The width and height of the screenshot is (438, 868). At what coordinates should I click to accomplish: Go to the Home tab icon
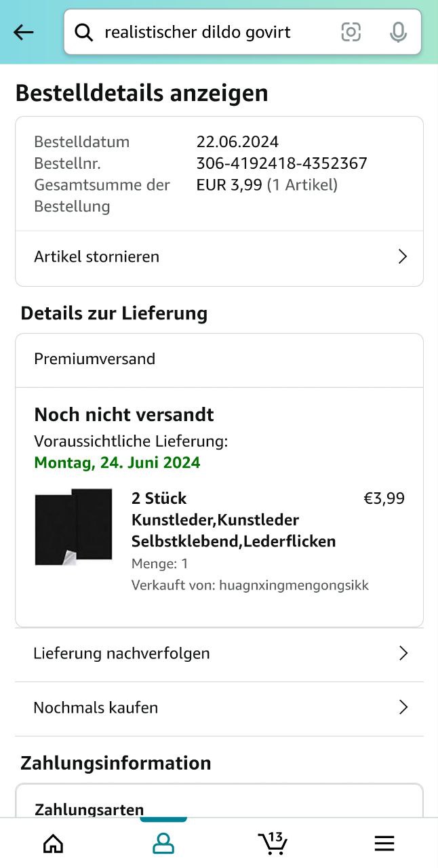53,843
